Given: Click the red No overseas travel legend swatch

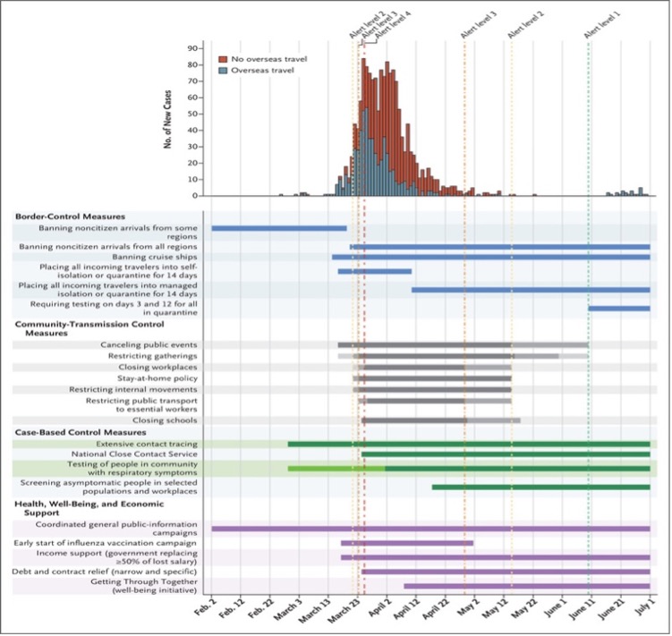Looking at the screenshot, I should pos(223,59).
